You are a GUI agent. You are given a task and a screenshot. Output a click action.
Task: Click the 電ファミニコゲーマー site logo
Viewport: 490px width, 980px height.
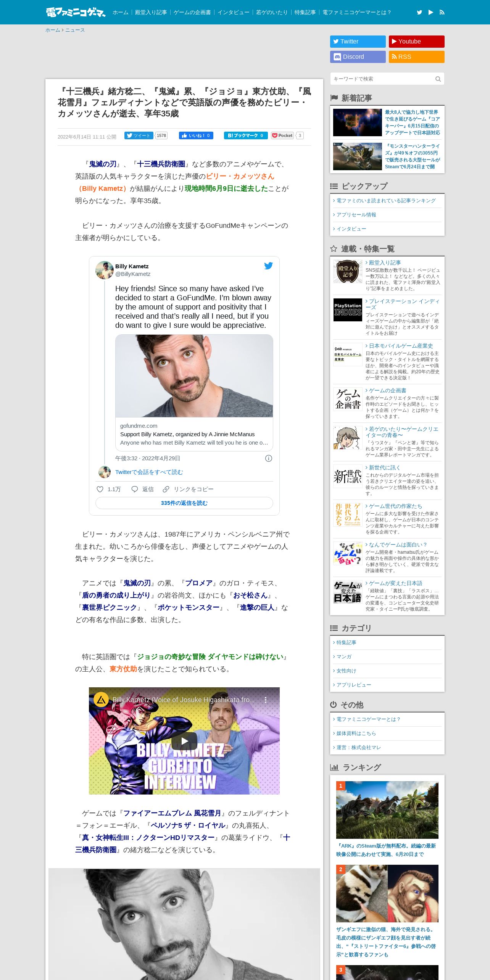(76, 12)
